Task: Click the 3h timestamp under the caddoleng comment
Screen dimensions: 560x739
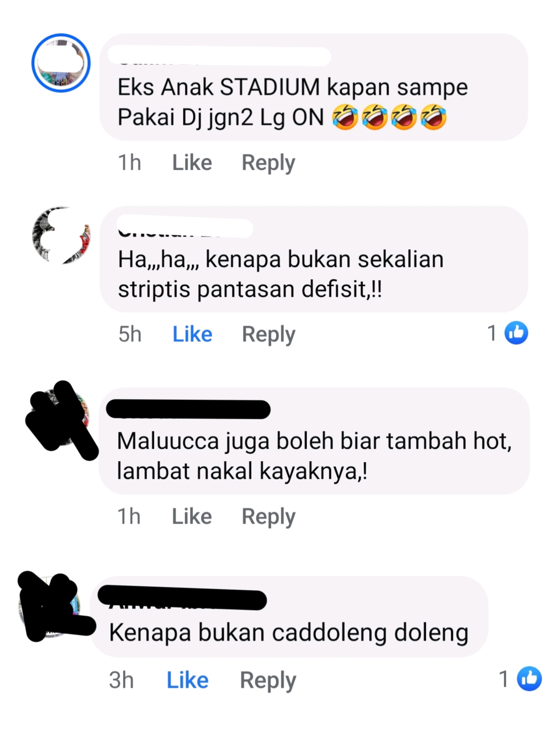Action: (x=121, y=680)
